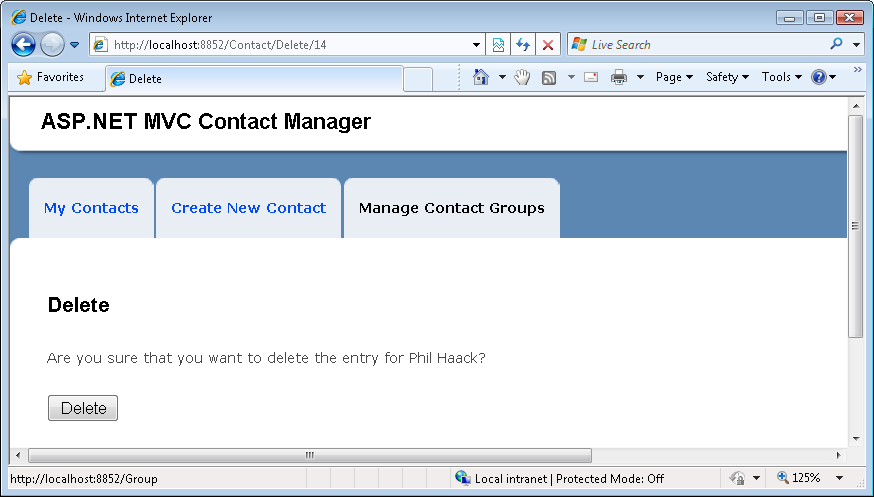Expand the address bar history dropdown

click(477, 45)
